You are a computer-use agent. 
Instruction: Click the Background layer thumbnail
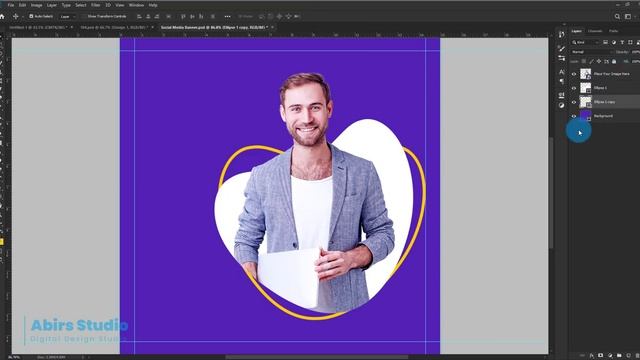tap(586, 116)
